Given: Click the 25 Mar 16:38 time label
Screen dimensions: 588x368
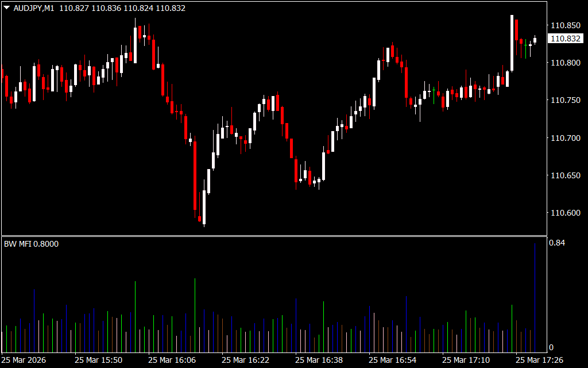Looking at the screenshot, I should pos(319,360).
